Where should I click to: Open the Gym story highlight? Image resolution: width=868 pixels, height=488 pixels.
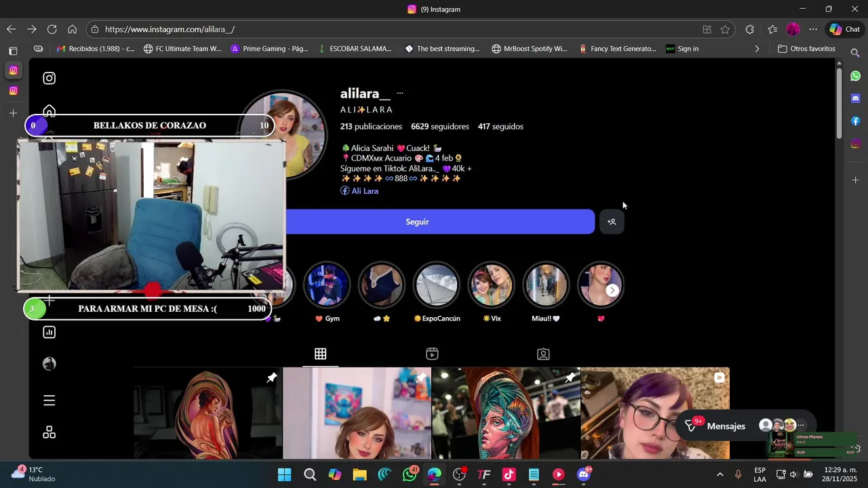pos(327,285)
